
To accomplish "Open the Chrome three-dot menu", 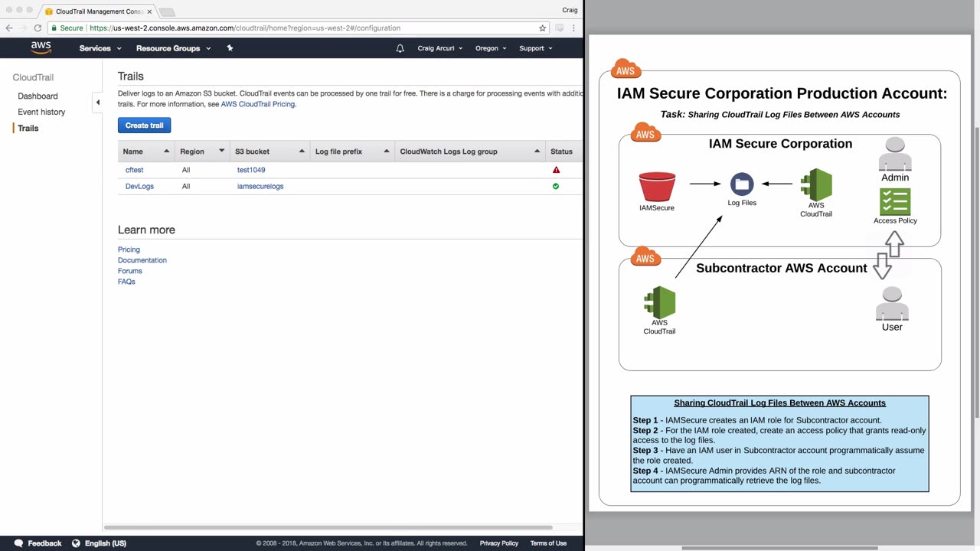I will [x=573, y=28].
